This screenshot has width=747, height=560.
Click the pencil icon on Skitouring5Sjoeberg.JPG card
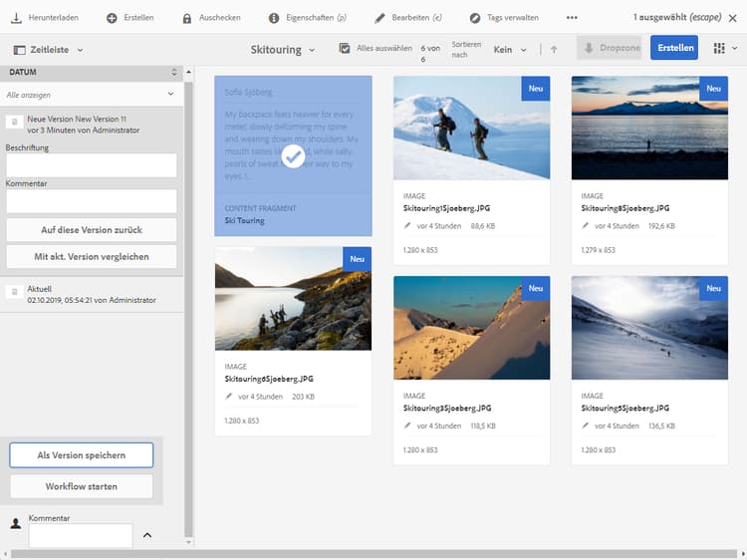pyautogui.click(x=585, y=425)
